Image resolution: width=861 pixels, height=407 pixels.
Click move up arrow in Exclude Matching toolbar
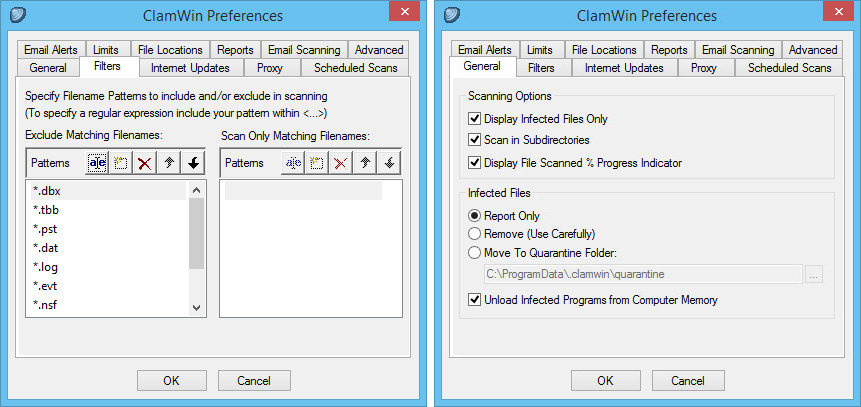[169, 163]
